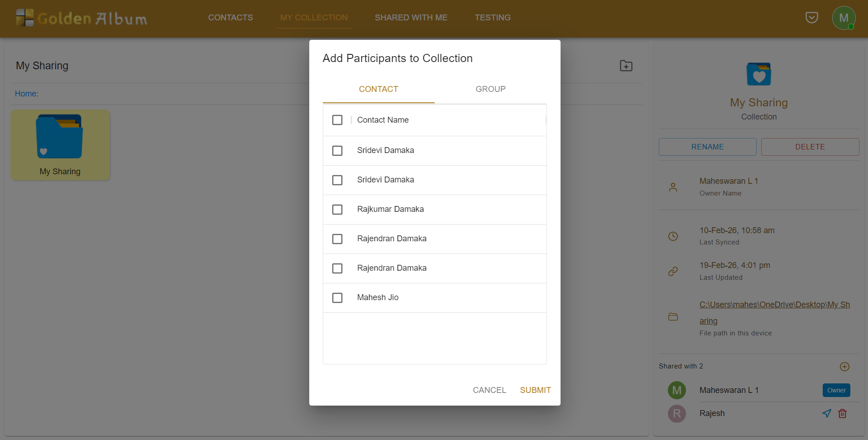This screenshot has height=440, width=868.
Task: Click the new collection folder-plus icon
Action: click(626, 66)
